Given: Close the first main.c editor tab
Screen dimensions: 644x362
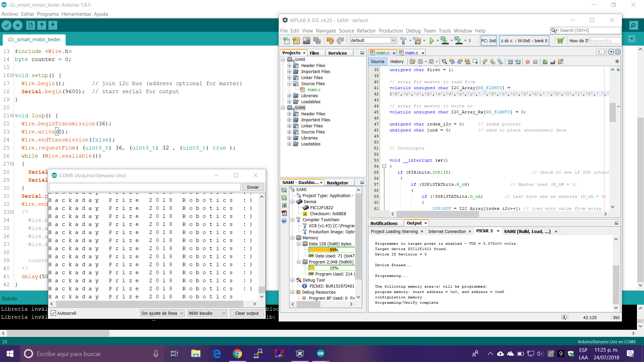Looking at the screenshot, I should point(394,53).
